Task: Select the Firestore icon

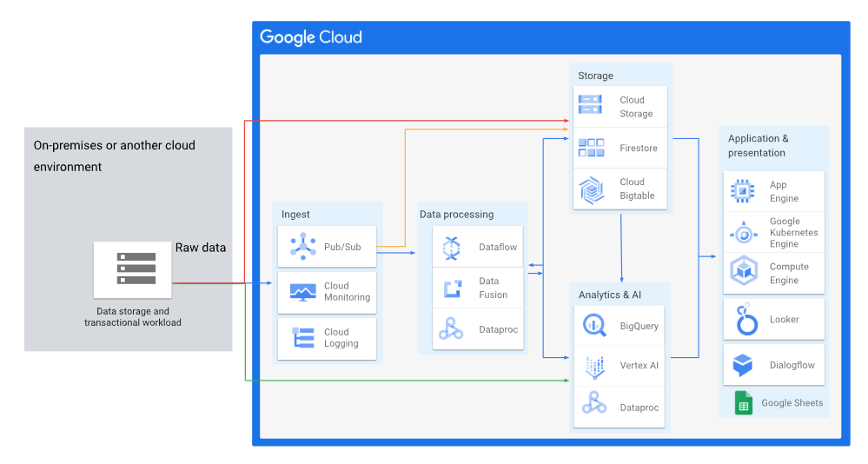Action: pos(591,148)
